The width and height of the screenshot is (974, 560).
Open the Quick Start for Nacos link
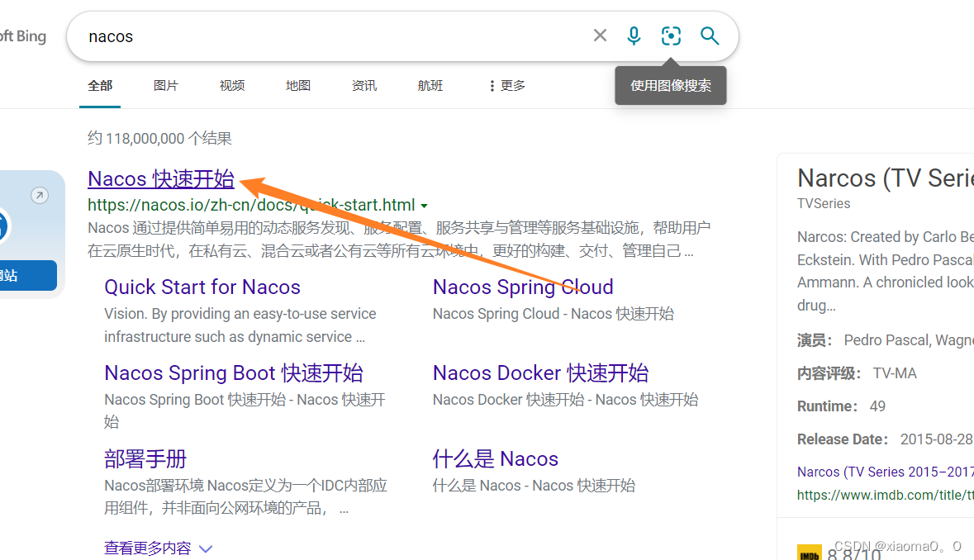click(202, 287)
